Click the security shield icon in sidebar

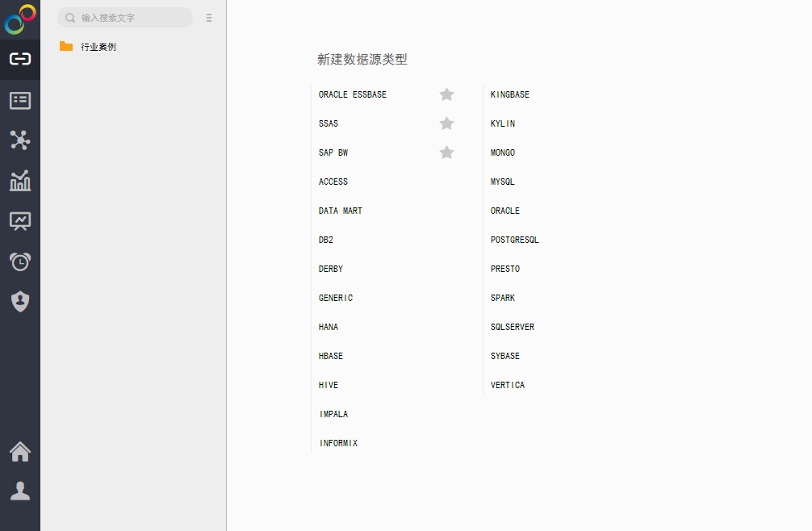[20, 301]
